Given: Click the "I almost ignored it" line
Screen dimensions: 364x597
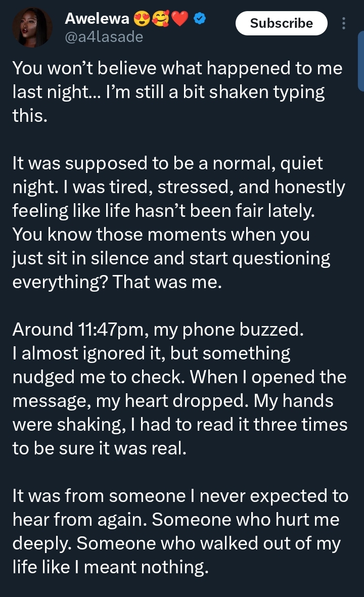Looking at the screenshot, I should pyautogui.click(x=151, y=354).
